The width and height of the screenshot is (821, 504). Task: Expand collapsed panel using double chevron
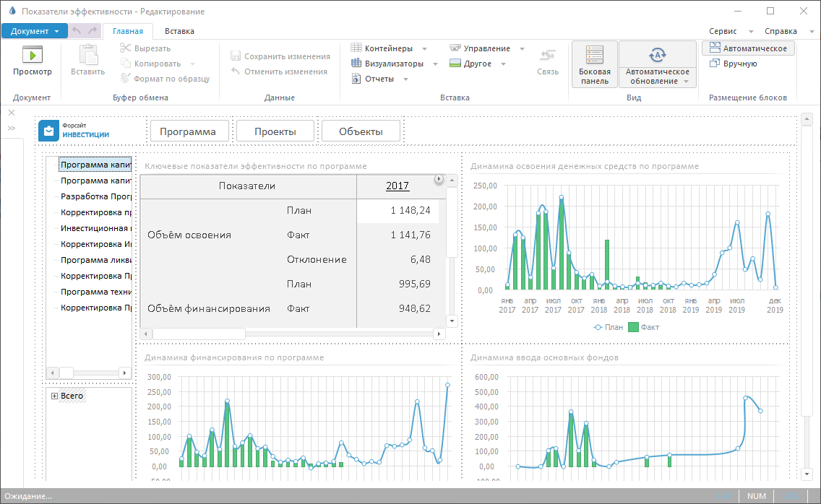[x=12, y=128]
